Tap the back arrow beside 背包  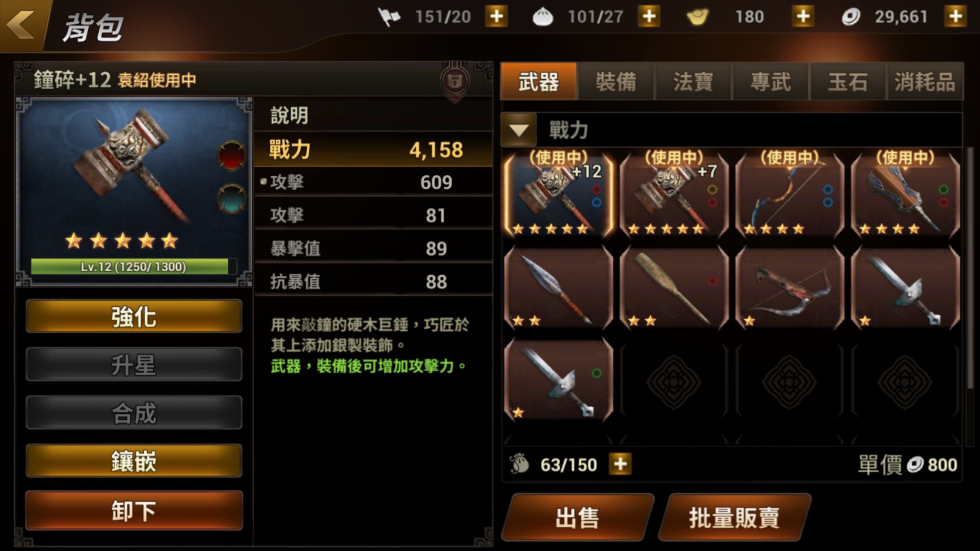pos(21,24)
